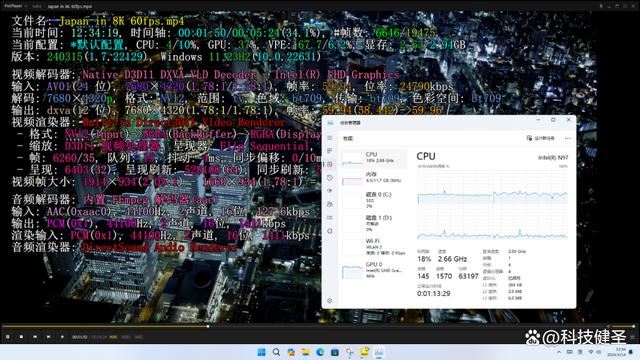Click the PotPlayer seek bar position knob
The image size is (640, 360).
[x=208, y=326]
